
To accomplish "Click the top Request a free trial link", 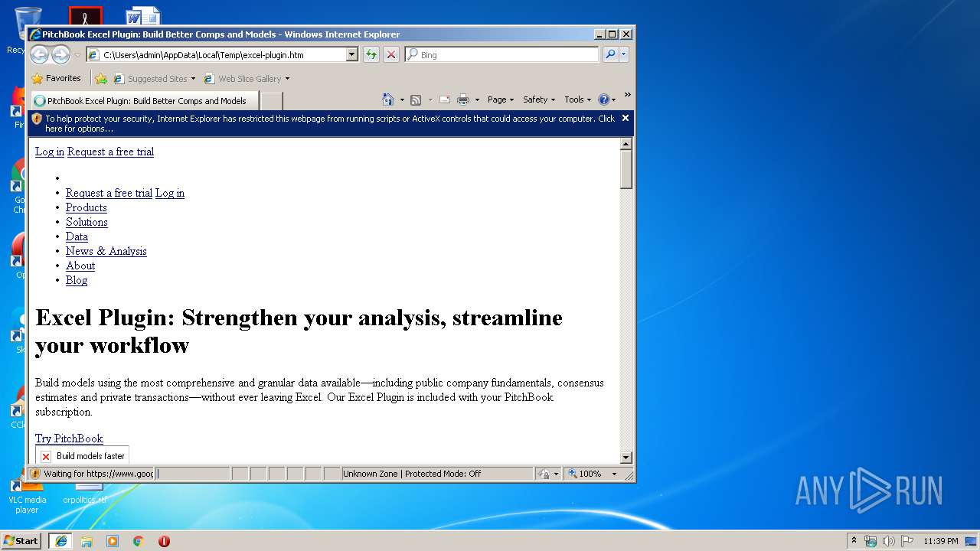I will (110, 152).
